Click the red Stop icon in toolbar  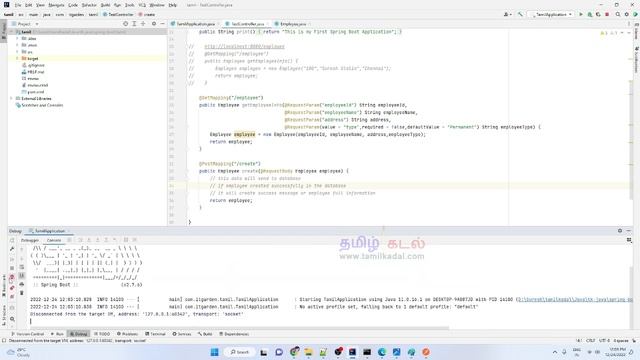pyautogui.click(x=607, y=14)
